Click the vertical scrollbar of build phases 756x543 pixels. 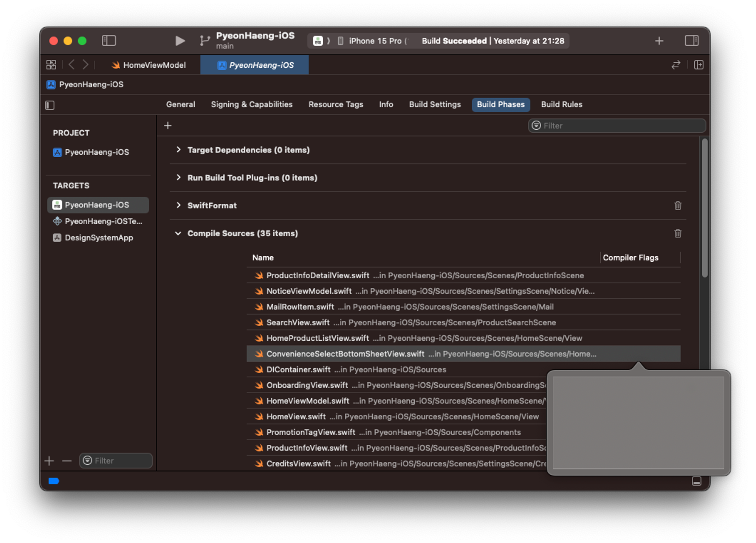pos(704,208)
